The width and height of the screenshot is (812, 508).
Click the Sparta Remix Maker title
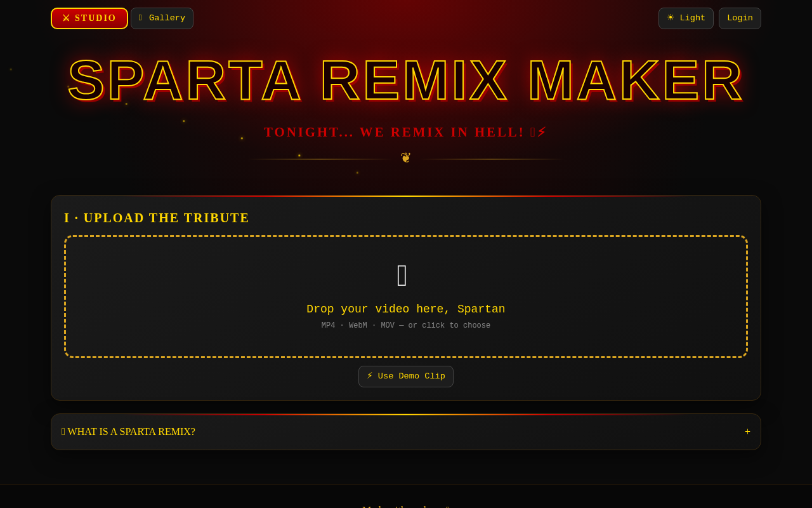click(x=406, y=81)
